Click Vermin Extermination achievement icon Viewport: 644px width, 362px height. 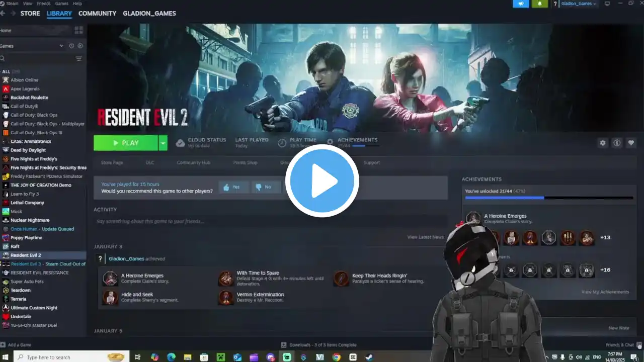pos(226,298)
